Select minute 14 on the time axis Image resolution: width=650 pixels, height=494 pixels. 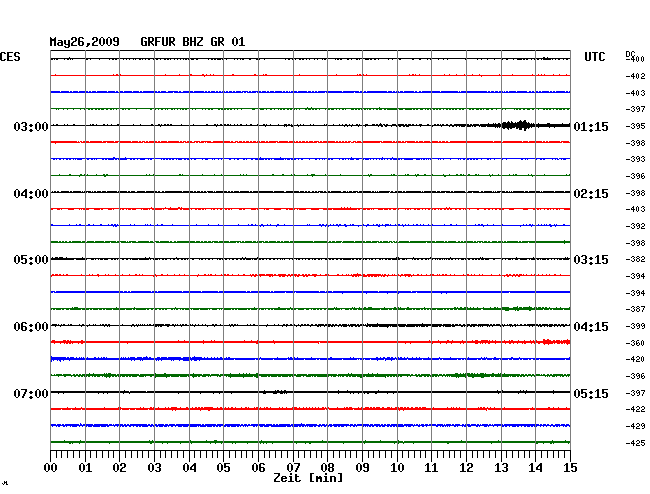tap(535, 468)
